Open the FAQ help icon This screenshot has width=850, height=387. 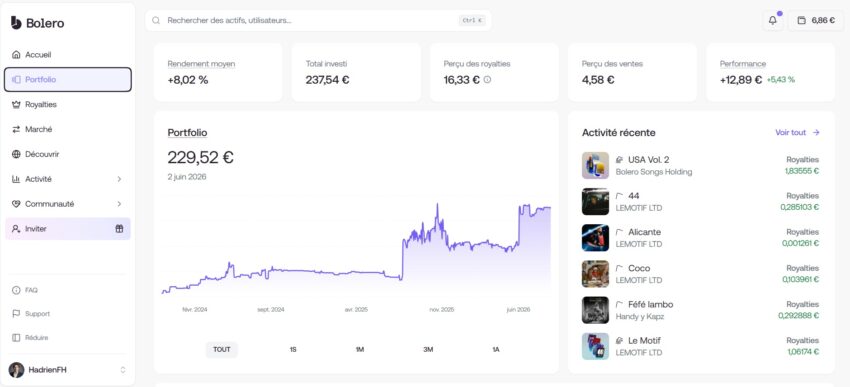point(16,291)
